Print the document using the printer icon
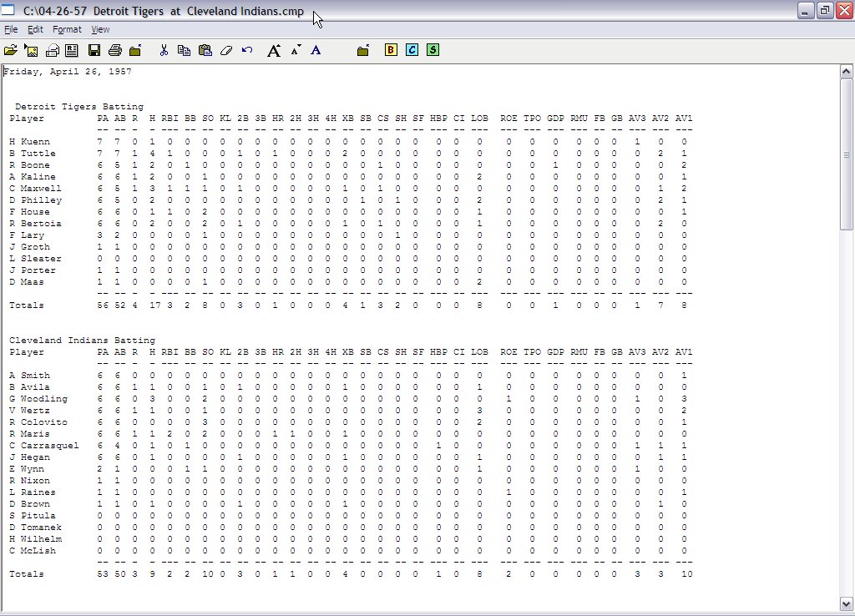 pyautogui.click(x=114, y=51)
